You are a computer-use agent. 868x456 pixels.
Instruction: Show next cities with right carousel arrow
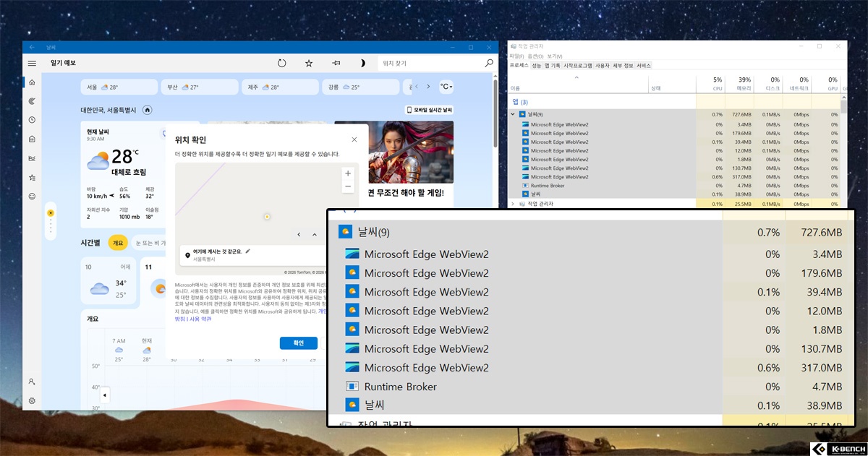428,87
